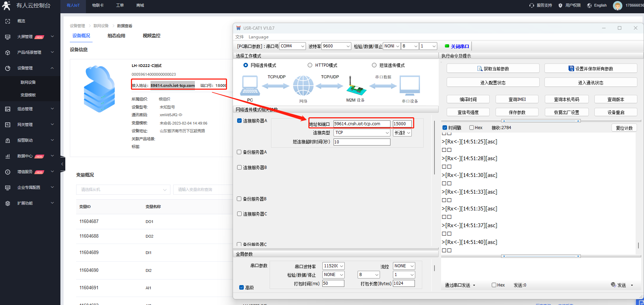The height and width of the screenshot is (305, 644).
Task: Toggle the 时间戳 checkbox
Action: (445, 128)
